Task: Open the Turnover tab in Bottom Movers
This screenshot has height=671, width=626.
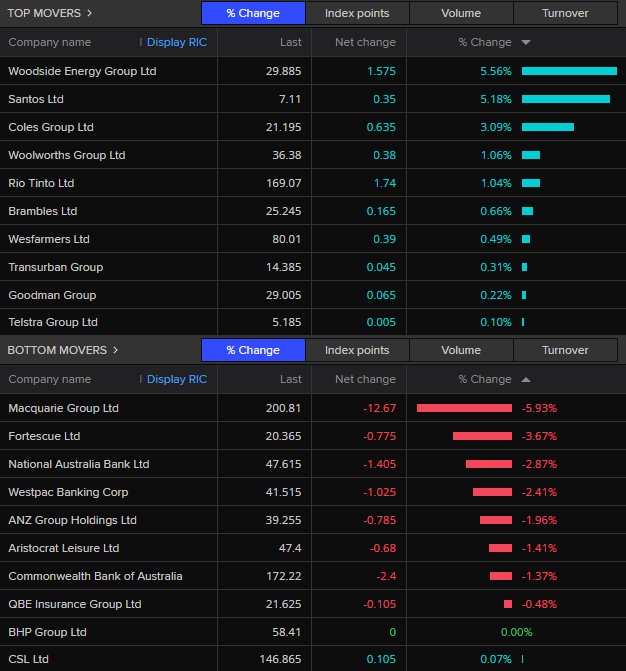Action: point(565,350)
